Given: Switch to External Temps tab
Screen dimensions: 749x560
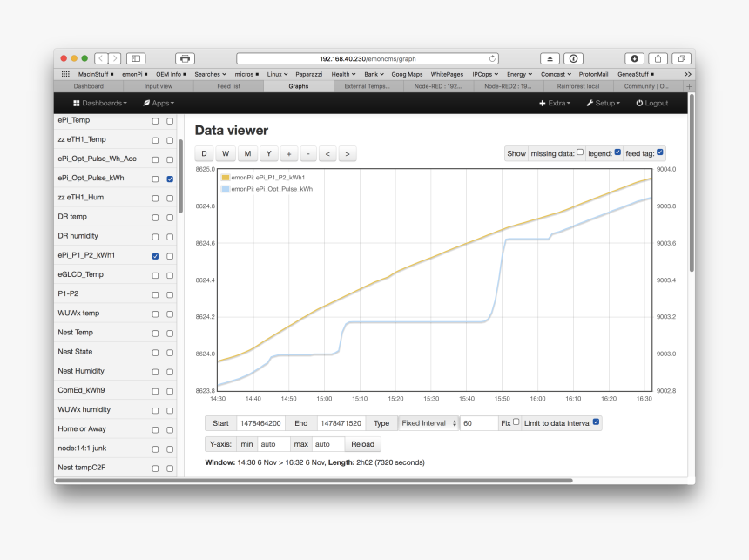Looking at the screenshot, I should tap(367, 86).
